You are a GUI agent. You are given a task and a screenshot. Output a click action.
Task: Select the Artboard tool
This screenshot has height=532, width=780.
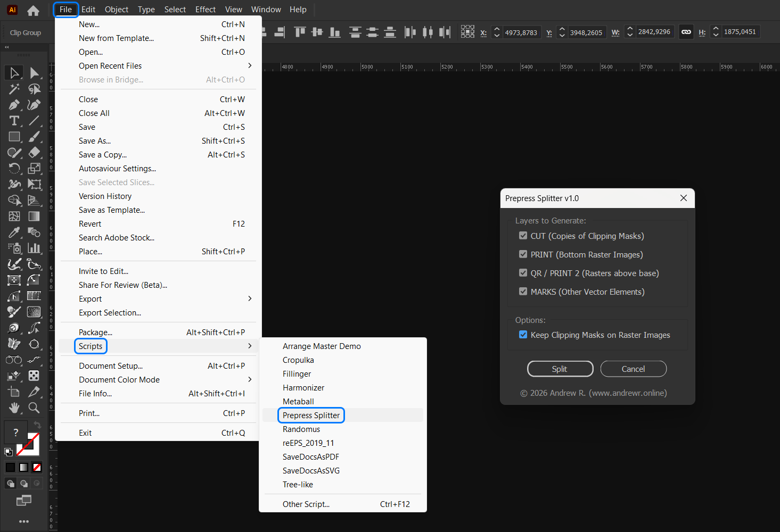pos(14,392)
